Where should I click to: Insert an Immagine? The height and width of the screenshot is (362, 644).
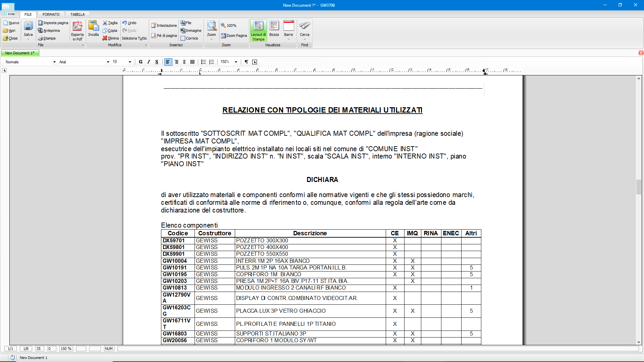(x=191, y=31)
